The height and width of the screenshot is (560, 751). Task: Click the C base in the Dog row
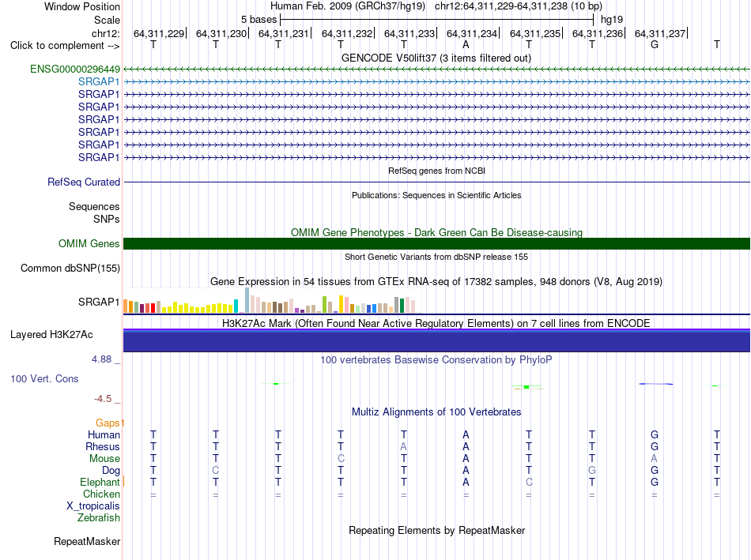216,471
